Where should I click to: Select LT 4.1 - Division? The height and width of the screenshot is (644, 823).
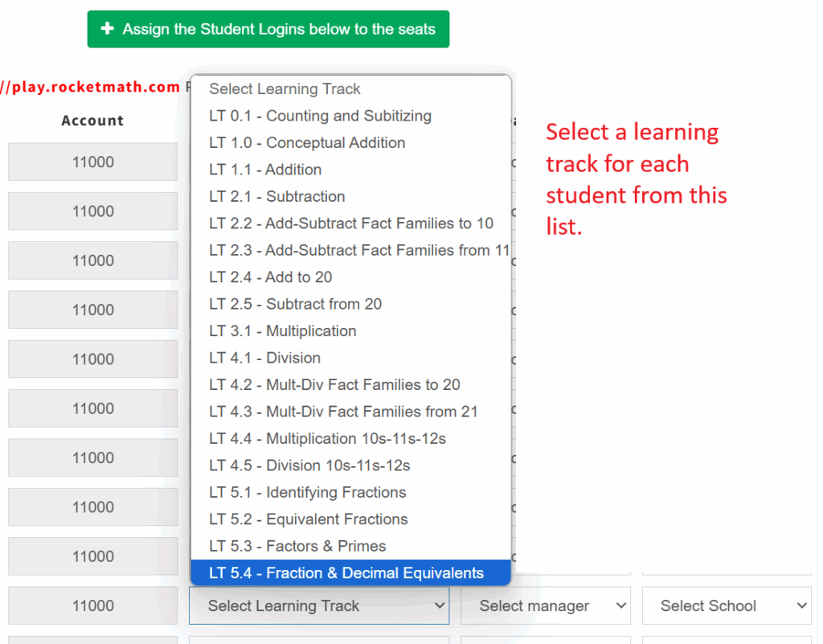coord(263,358)
